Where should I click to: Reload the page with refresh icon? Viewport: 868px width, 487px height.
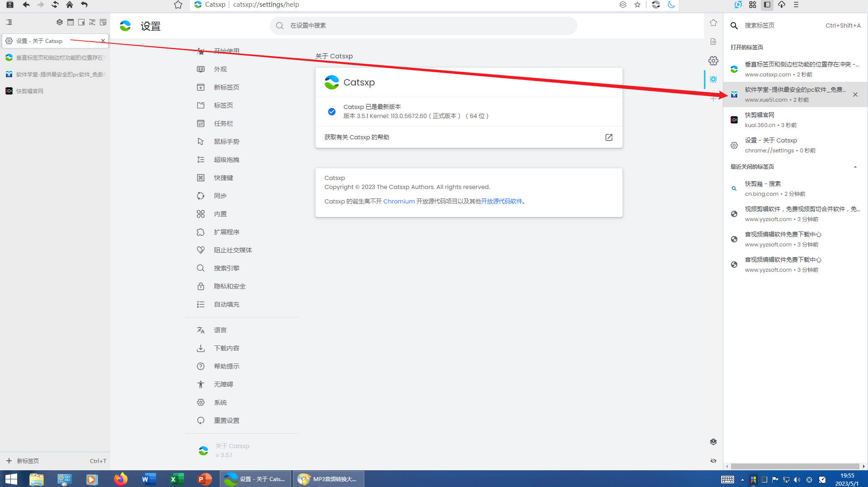pyautogui.click(x=55, y=5)
